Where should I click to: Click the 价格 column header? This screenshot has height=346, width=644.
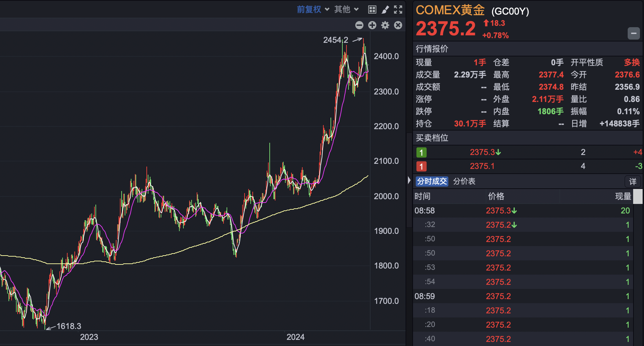click(496, 196)
